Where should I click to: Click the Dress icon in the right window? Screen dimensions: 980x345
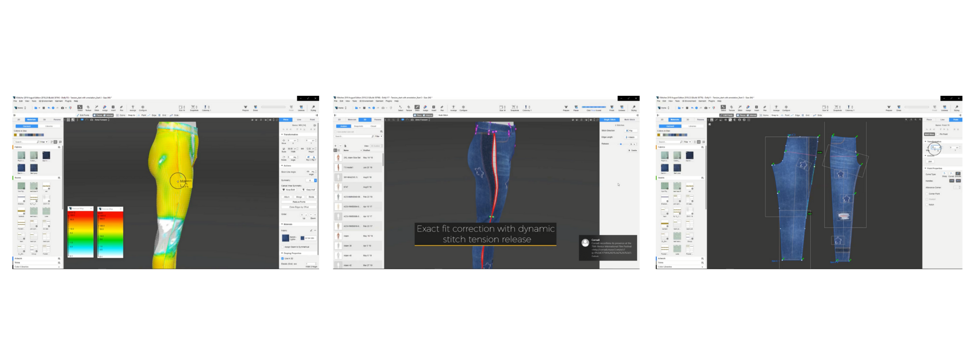point(899,108)
